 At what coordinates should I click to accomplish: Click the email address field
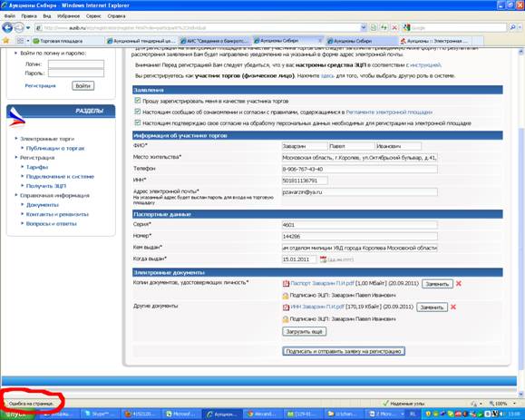pyautogui.click(x=360, y=192)
